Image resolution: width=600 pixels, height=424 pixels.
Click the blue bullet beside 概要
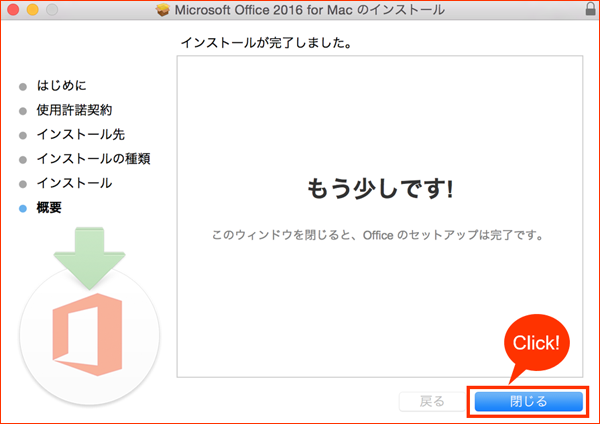tap(23, 209)
